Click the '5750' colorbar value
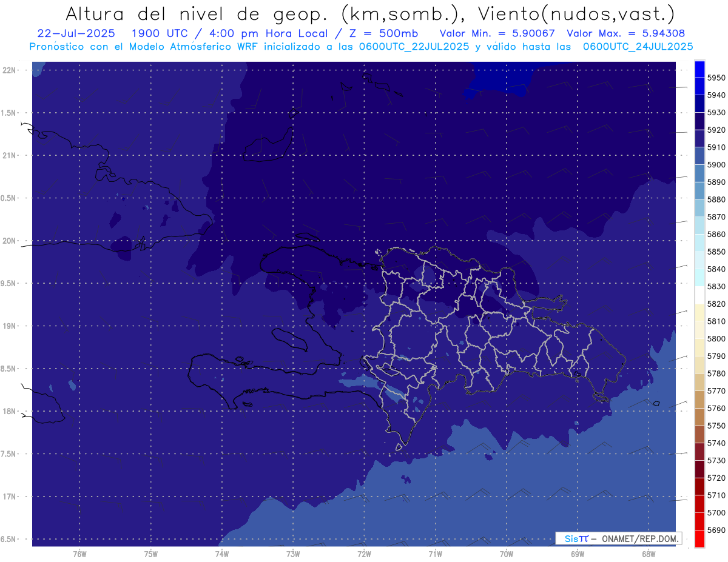The height and width of the screenshot is (562, 728). [x=716, y=426]
